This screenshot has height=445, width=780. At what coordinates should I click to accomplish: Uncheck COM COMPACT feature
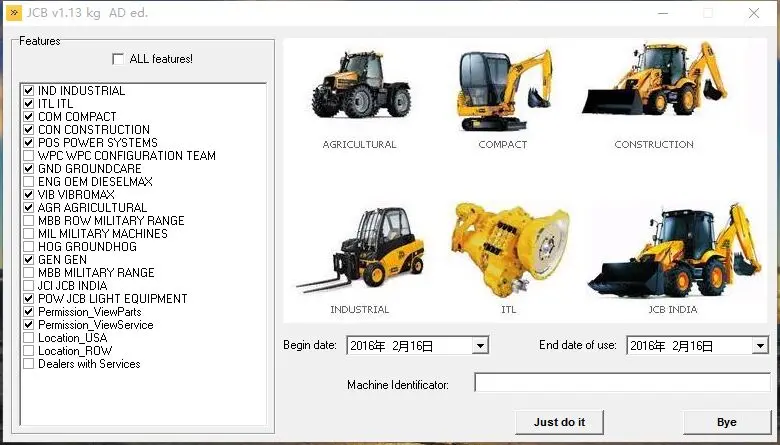point(28,116)
